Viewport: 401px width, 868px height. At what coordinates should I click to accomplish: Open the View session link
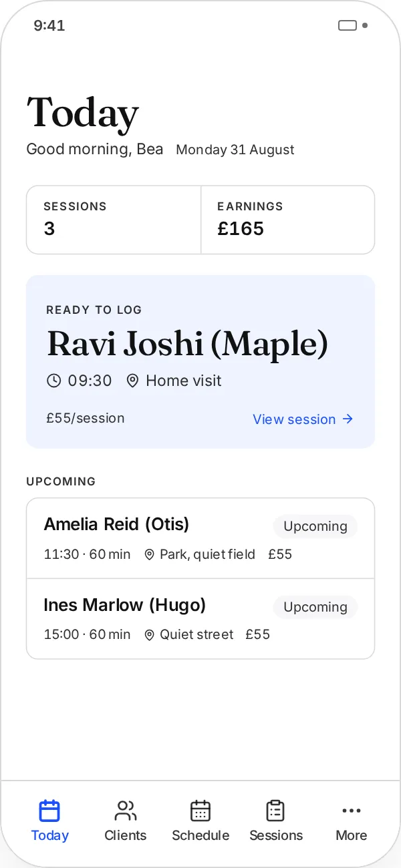click(303, 419)
